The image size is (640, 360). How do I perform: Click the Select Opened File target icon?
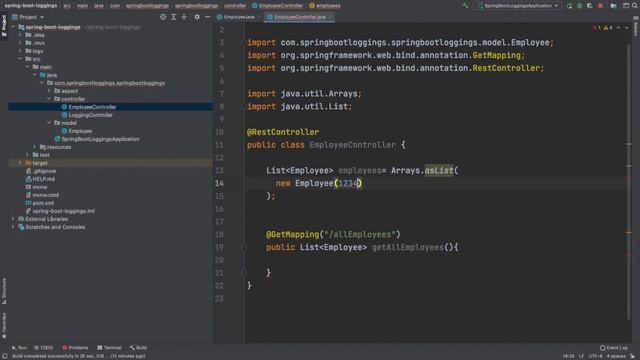click(x=163, y=17)
